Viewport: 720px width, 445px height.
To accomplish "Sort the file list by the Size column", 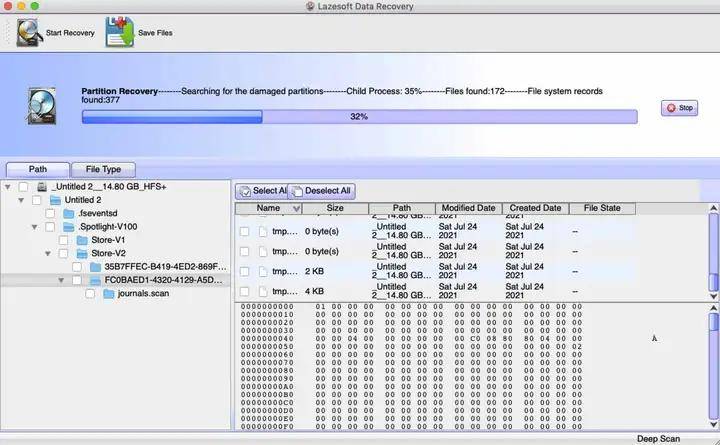I will coord(335,208).
